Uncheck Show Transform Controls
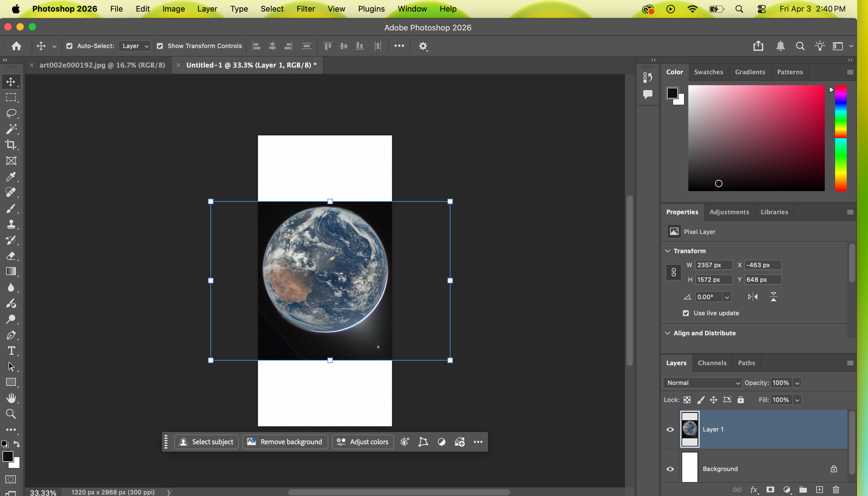The width and height of the screenshot is (868, 496). (160, 46)
